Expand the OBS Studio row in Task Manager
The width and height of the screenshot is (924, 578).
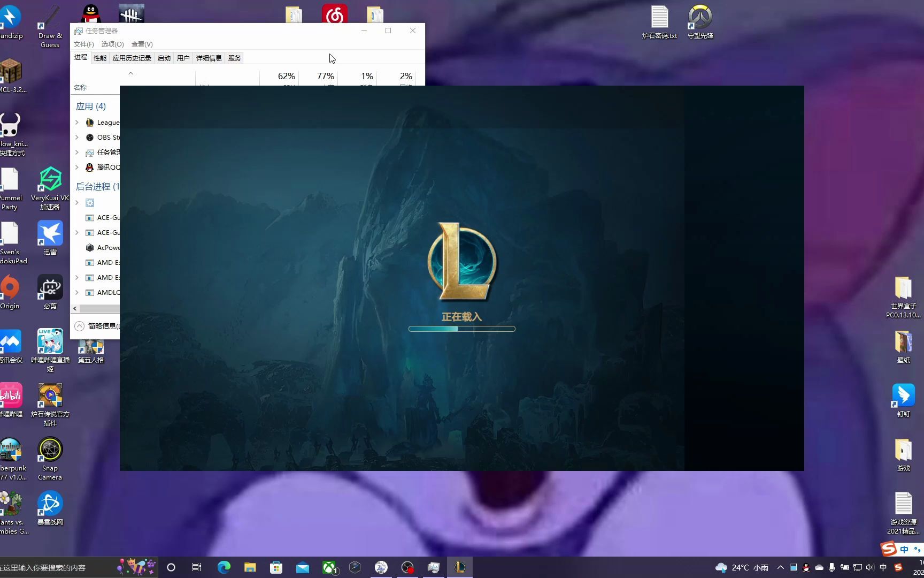pos(77,138)
